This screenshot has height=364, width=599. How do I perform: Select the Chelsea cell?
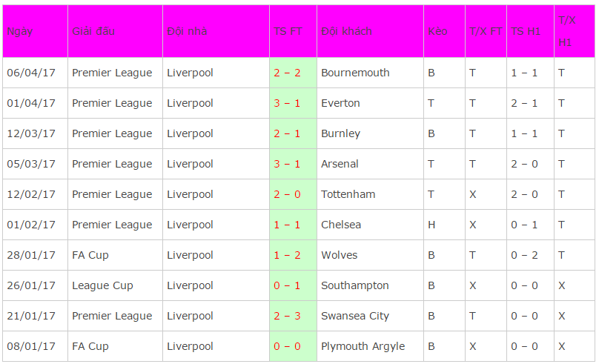tap(370, 225)
